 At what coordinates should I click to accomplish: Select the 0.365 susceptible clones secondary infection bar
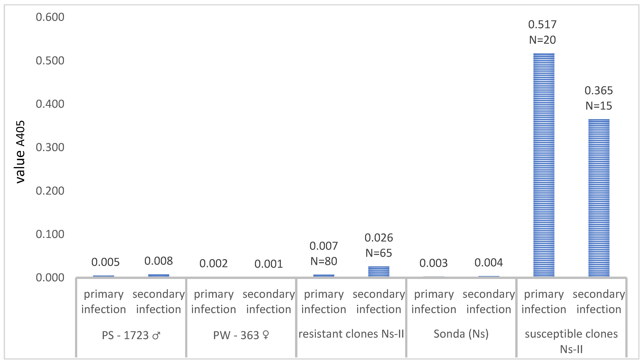point(599,198)
